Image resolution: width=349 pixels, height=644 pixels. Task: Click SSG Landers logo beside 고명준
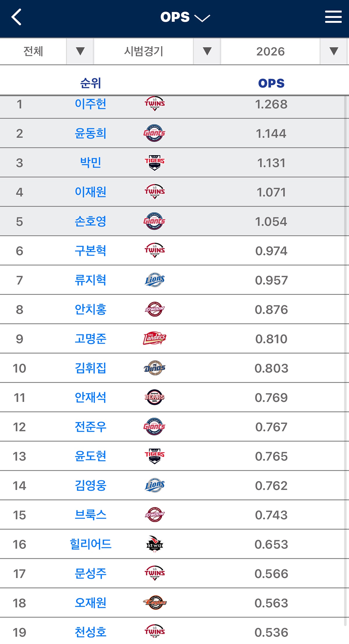(x=155, y=338)
